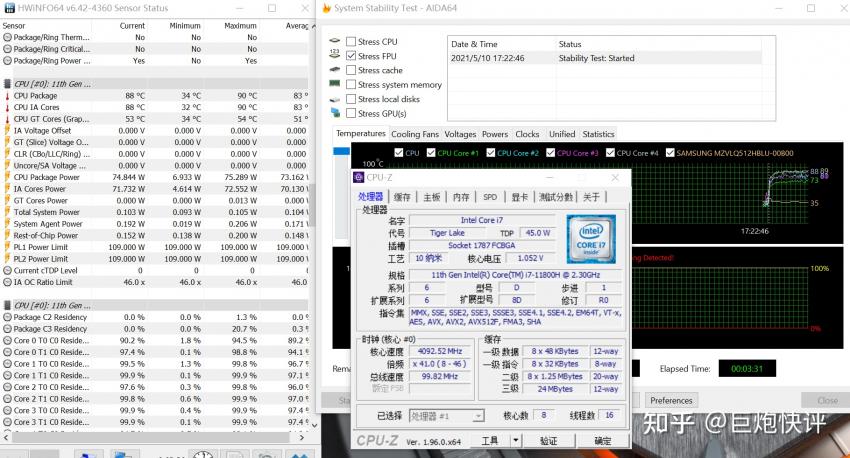
Task: Enable the Stress system memory checkbox
Action: pos(351,85)
